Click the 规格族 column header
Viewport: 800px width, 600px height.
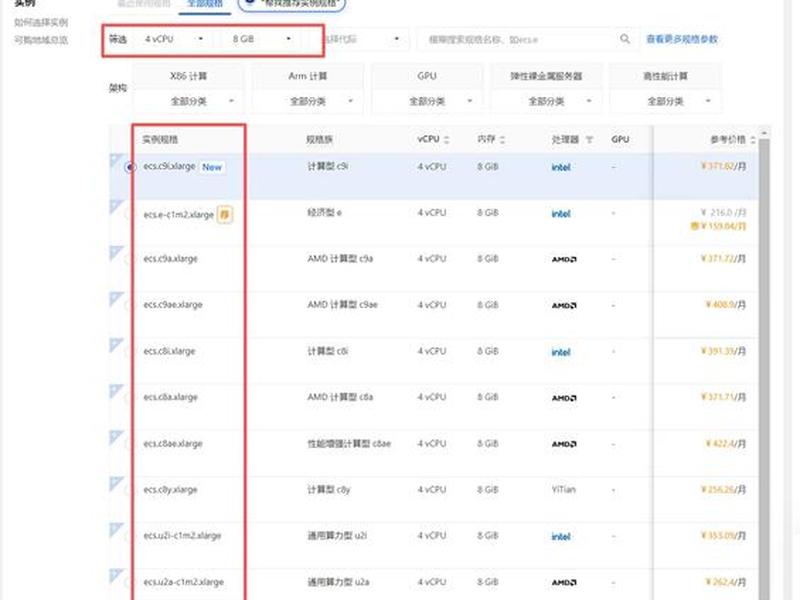(319, 139)
